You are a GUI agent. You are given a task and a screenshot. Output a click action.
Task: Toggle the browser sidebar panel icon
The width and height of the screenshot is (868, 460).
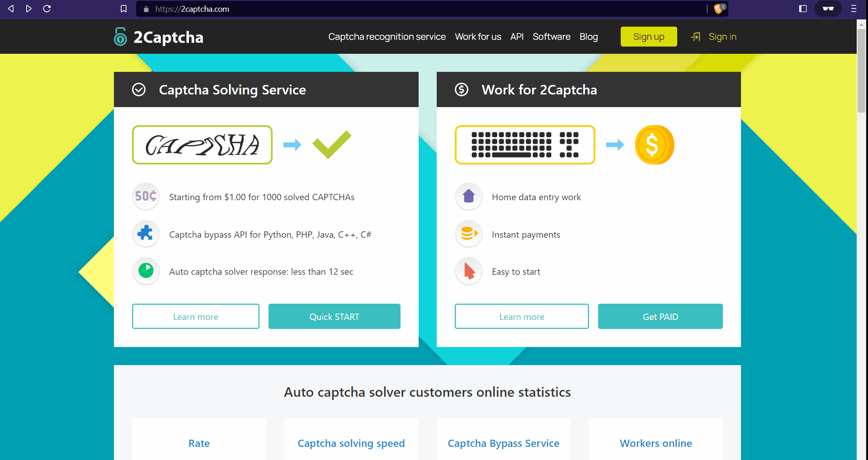(x=803, y=9)
